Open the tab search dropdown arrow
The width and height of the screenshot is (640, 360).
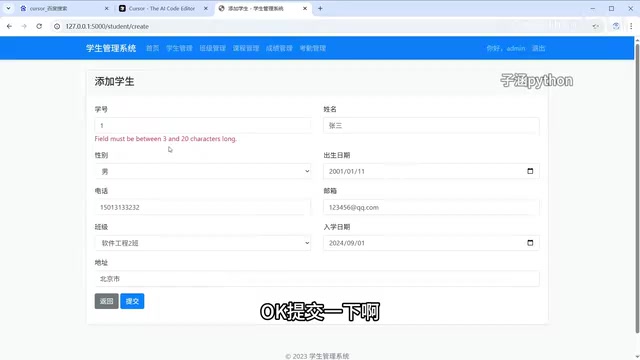click(x=8, y=8)
